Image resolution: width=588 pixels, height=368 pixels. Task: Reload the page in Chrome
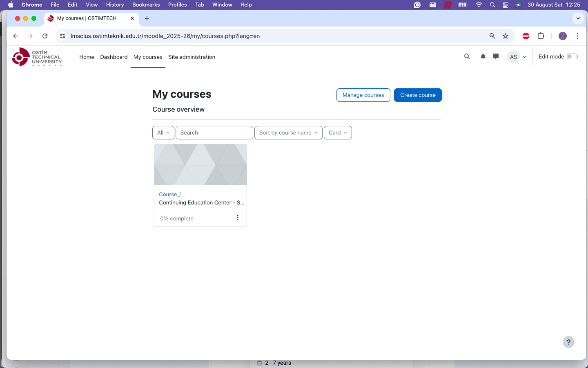click(x=45, y=36)
